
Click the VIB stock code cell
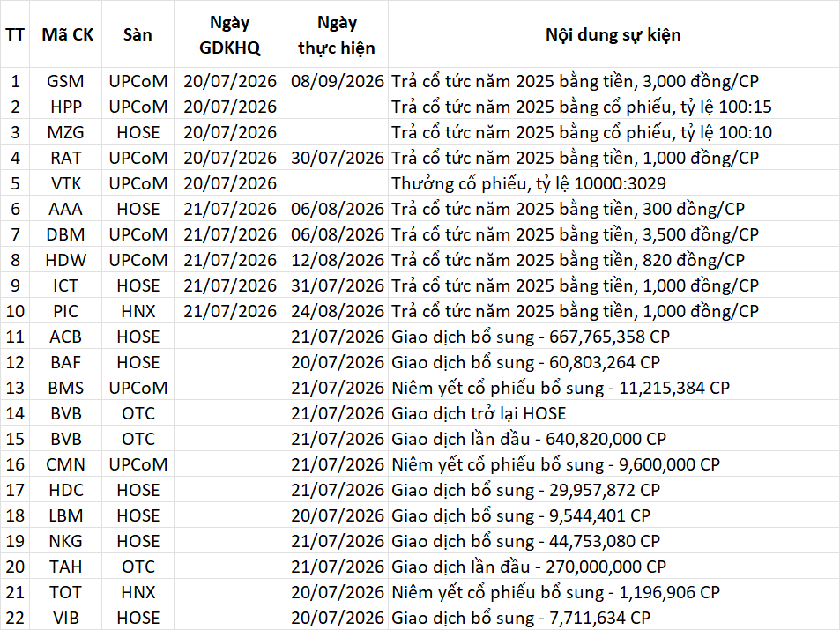[66, 618]
